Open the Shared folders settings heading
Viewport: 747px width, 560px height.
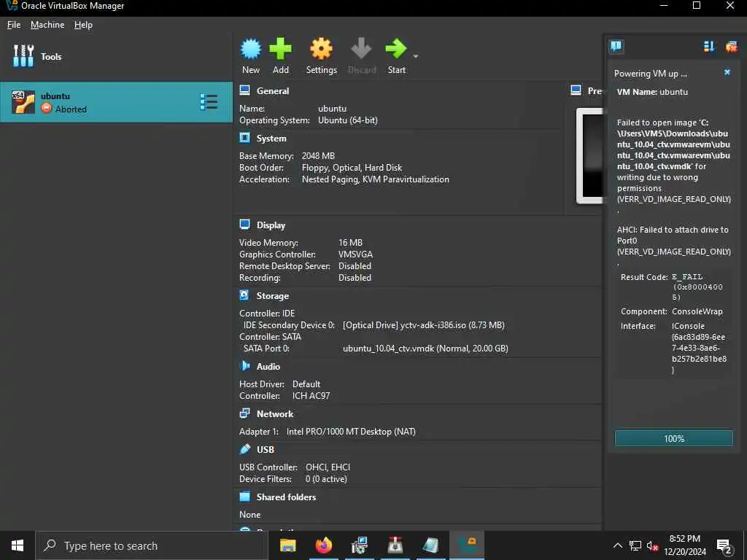[x=286, y=497]
